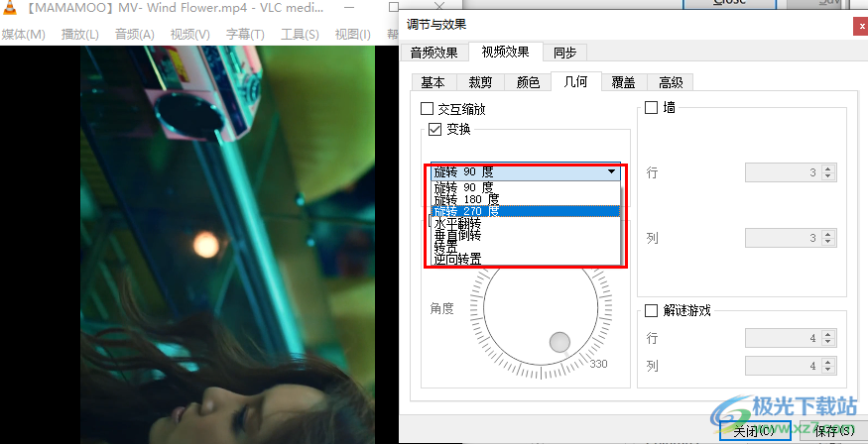The width and height of the screenshot is (868, 444).
Task: Switch to the 音频效果 tab
Action: pos(434,53)
